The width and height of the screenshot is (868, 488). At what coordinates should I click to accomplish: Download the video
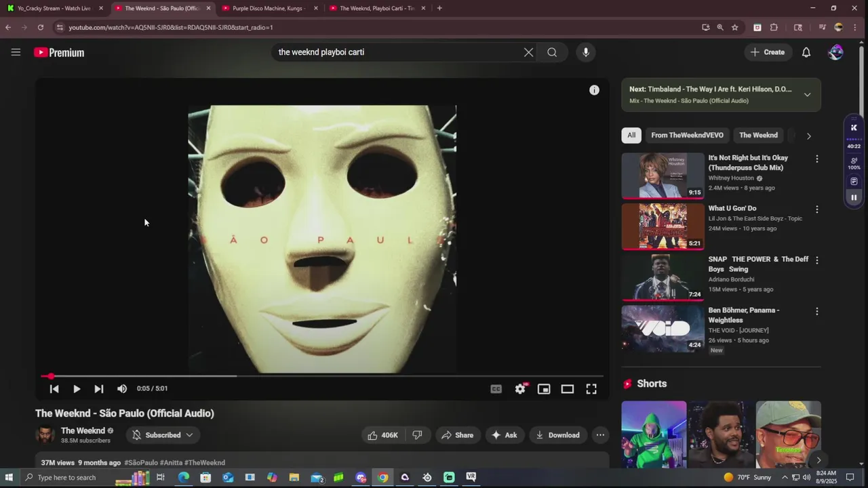point(558,435)
